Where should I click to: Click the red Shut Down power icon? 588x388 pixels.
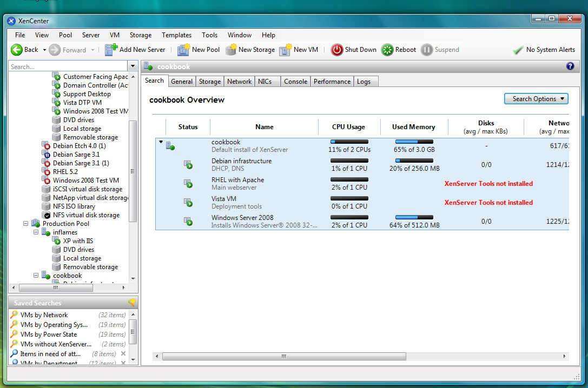337,50
